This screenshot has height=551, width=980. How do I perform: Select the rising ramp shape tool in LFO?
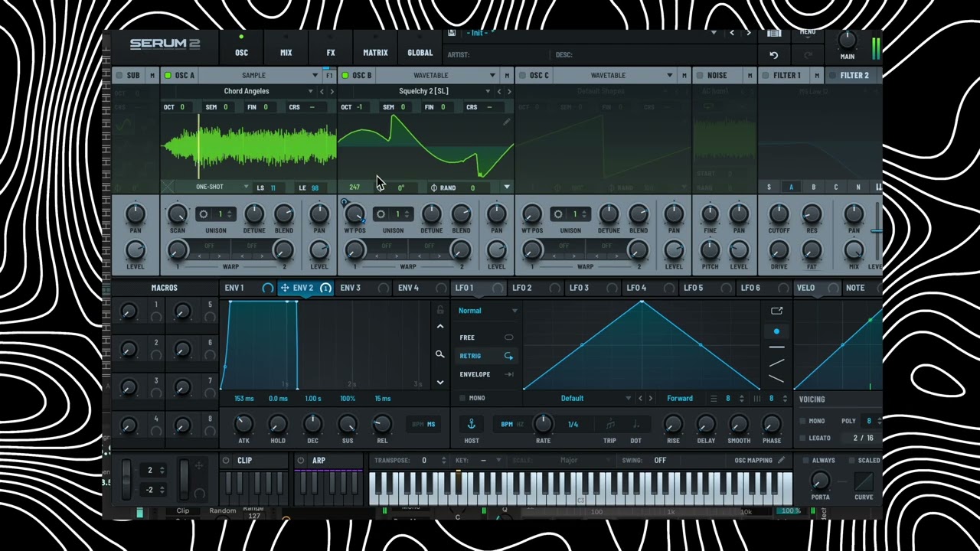point(776,363)
